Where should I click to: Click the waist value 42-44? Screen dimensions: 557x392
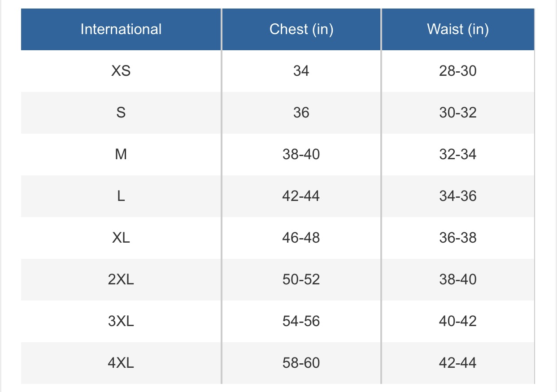[x=458, y=363]
